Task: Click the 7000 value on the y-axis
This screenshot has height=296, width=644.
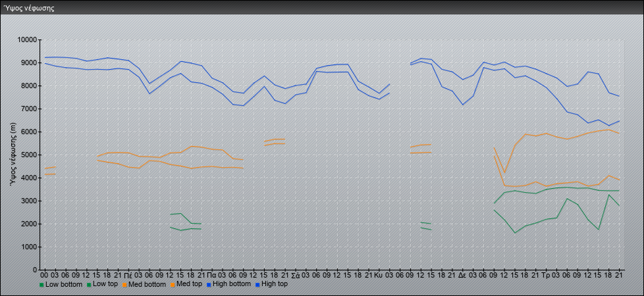Action: 29,109
